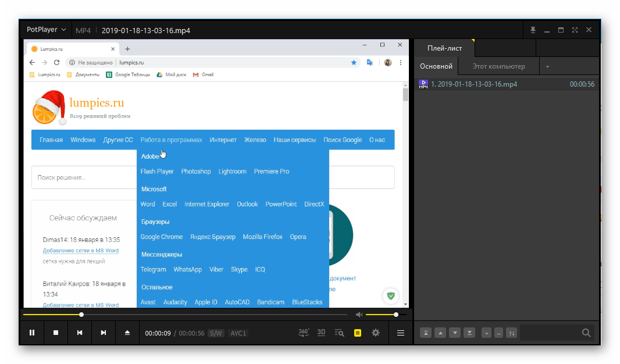Move playlist item to top
Image resolution: width=620 pixels, height=364 pixels.
click(426, 333)
